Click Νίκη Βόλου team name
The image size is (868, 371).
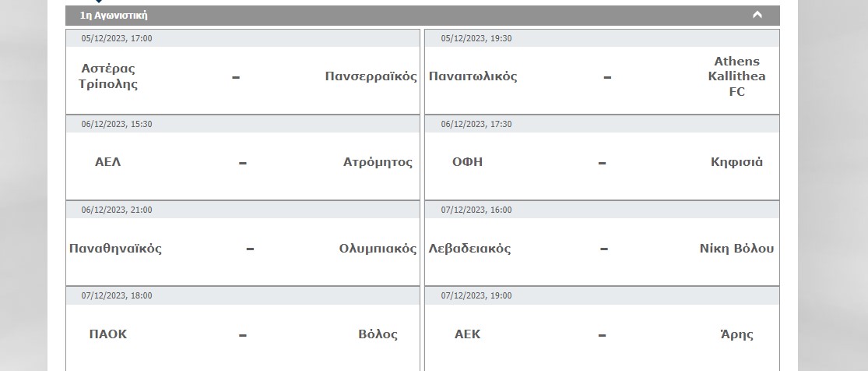(736, 249)
